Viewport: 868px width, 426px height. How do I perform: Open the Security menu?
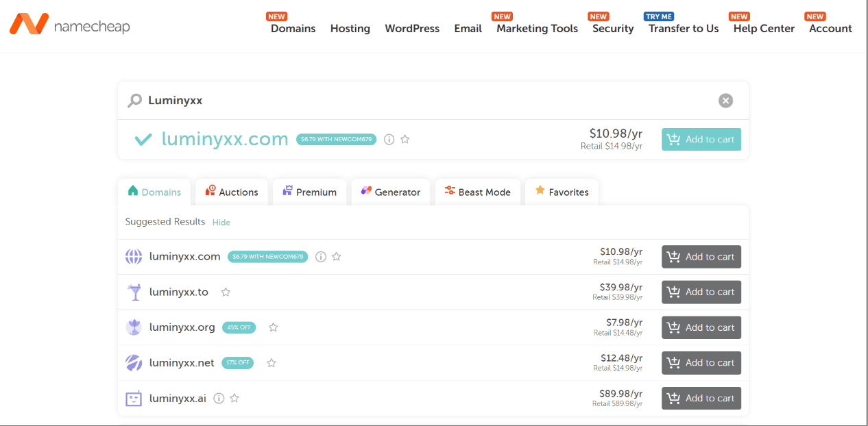coord(613,29)
